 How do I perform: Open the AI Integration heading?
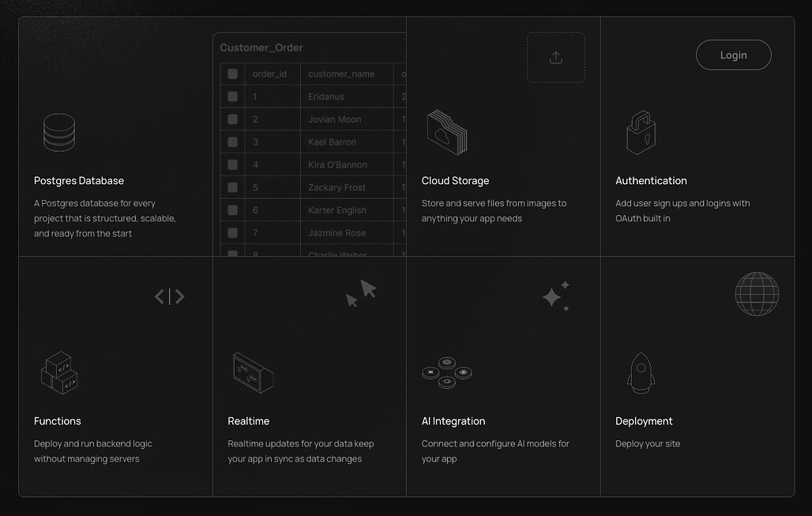click(x=453, y=421)
